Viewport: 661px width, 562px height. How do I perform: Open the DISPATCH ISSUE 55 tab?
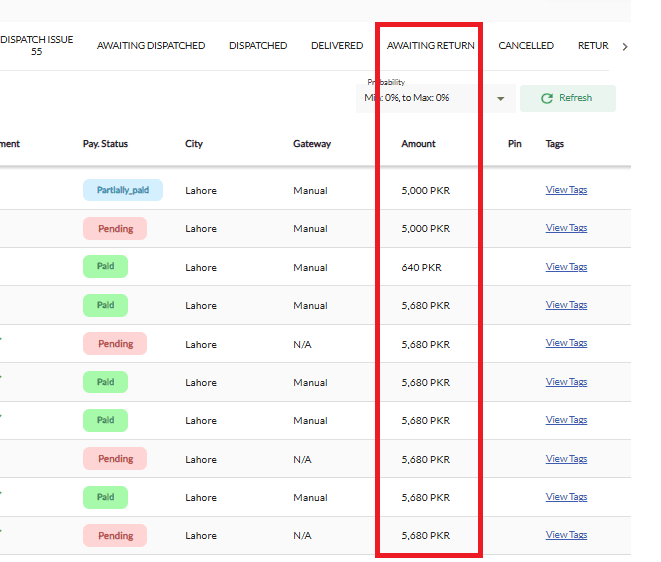point(37,46)
